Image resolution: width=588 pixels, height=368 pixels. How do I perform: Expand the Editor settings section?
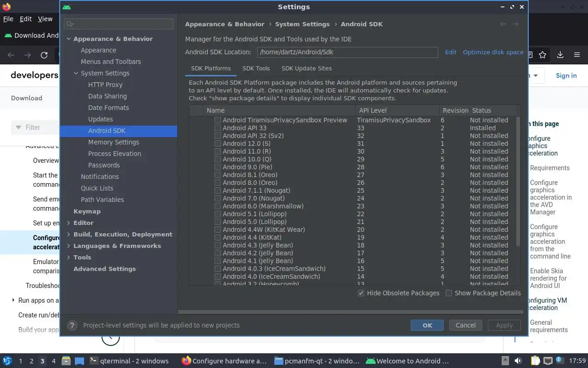pyautogui.click(x=68, y=223)
